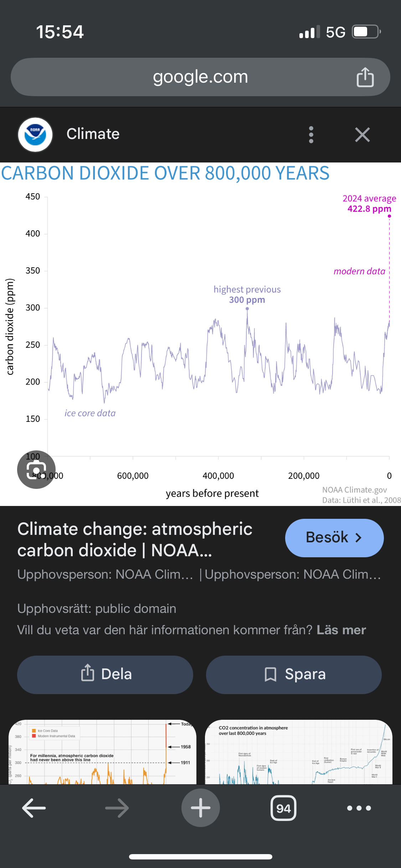Tap the forward navigation arrow
401x868 pixels.
117,808
